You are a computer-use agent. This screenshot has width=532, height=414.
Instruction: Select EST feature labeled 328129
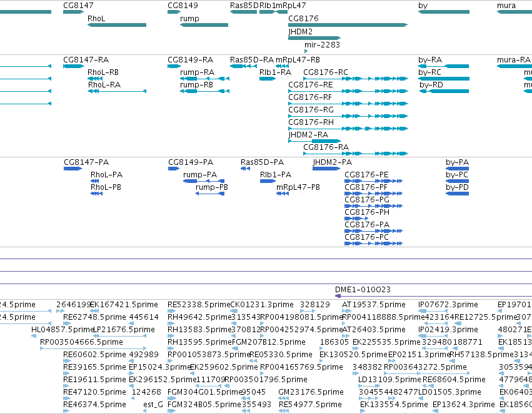[308, 311]
